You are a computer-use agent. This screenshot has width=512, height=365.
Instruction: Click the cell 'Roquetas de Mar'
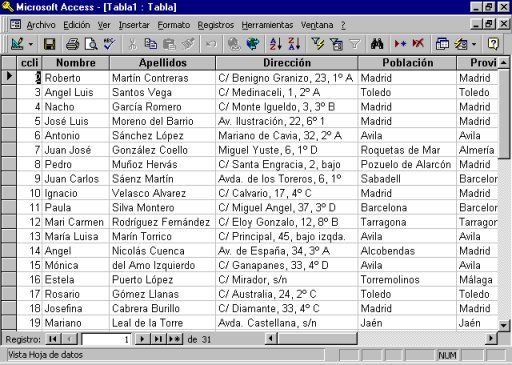(407, 150)
